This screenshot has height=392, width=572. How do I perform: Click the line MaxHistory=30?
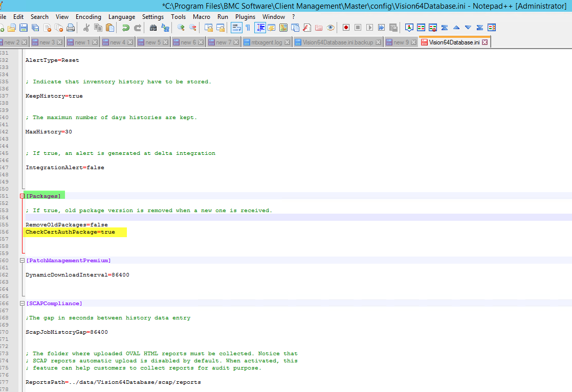tap(49, 132)
